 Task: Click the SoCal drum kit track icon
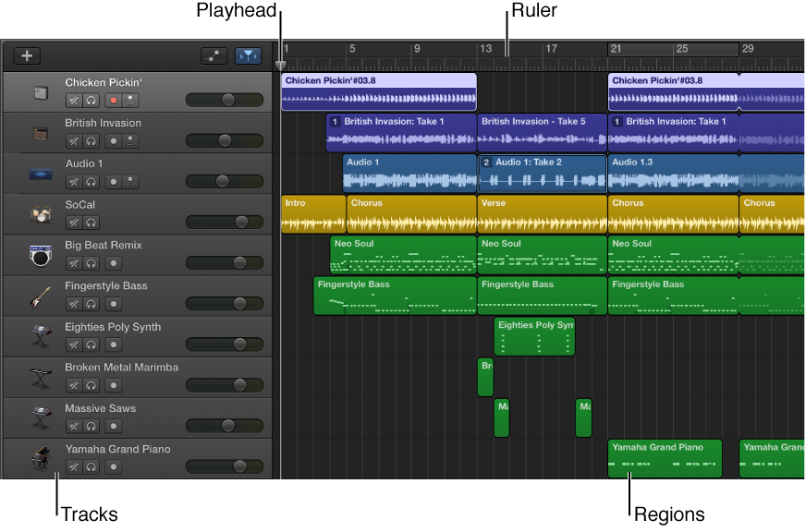click(39, 215)
